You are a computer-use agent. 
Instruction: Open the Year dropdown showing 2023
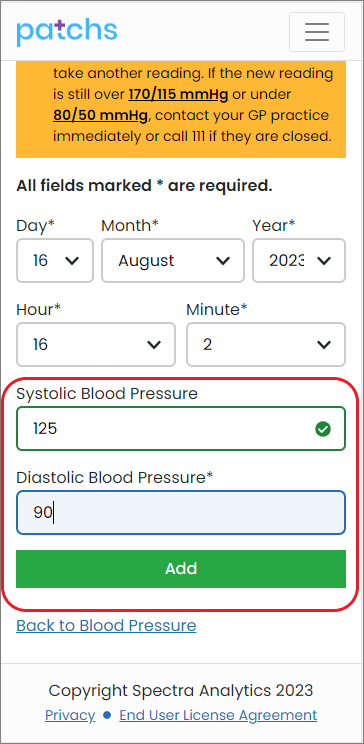pyautogui.click(x=299, y=260)
